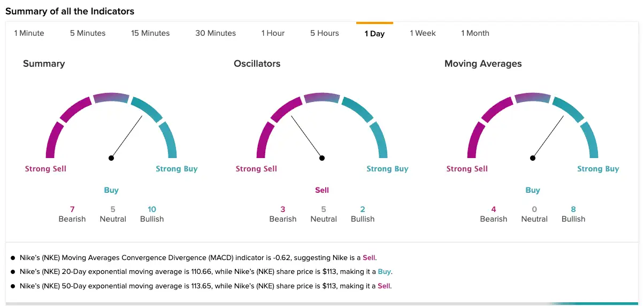Click the 5 Neutral count in Oscillators
This screenshot has height=306, width=644.
click(324, 214)
